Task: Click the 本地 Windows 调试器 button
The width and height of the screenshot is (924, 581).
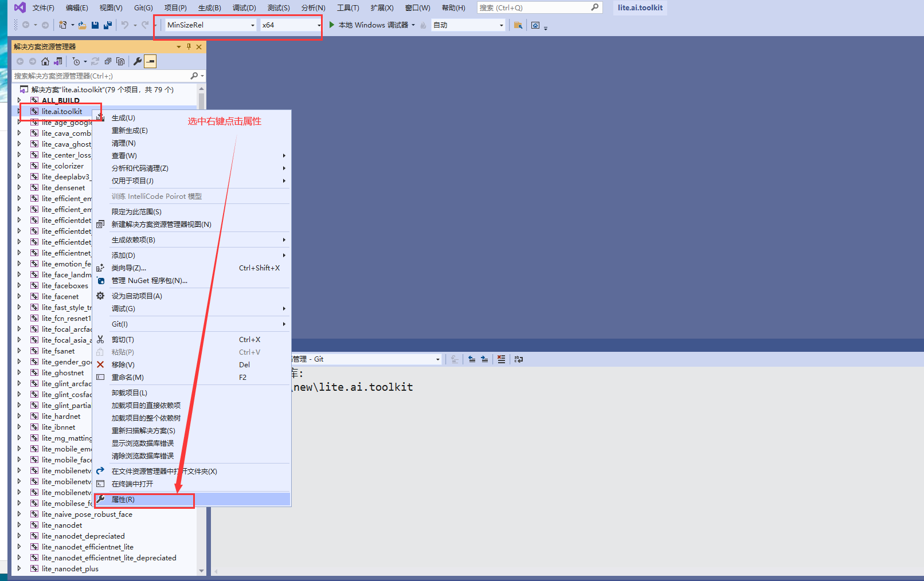Action: tap(368, 25)
